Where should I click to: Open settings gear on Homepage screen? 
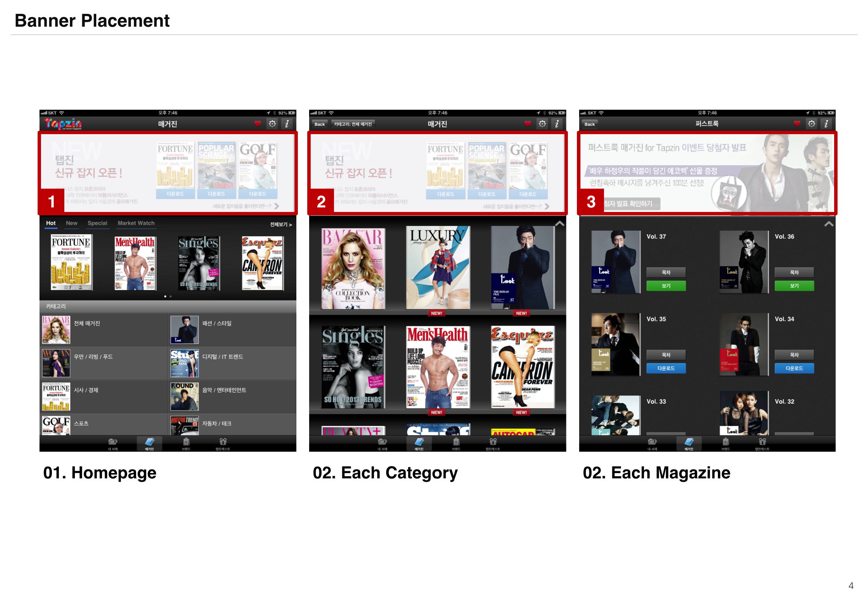(272, 124)
